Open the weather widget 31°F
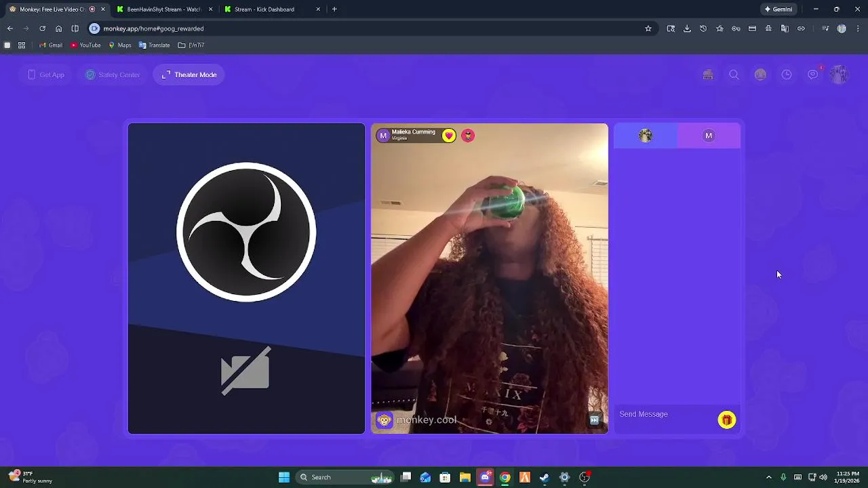The height and width of the screenshot is (488, 868). coord(31,477)
